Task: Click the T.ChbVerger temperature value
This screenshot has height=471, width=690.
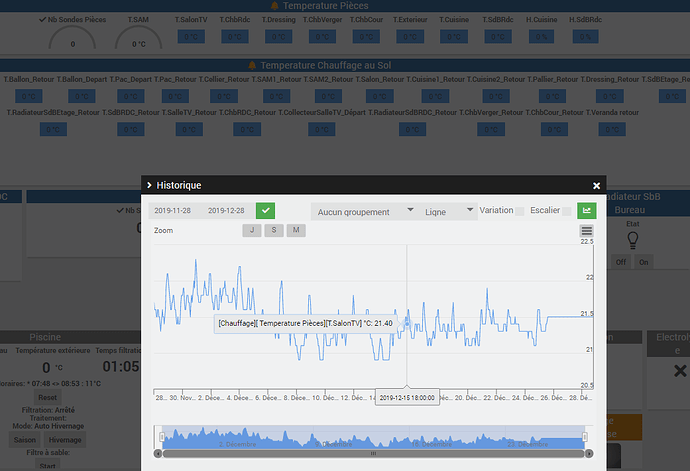Action: [x=322, y=37]
